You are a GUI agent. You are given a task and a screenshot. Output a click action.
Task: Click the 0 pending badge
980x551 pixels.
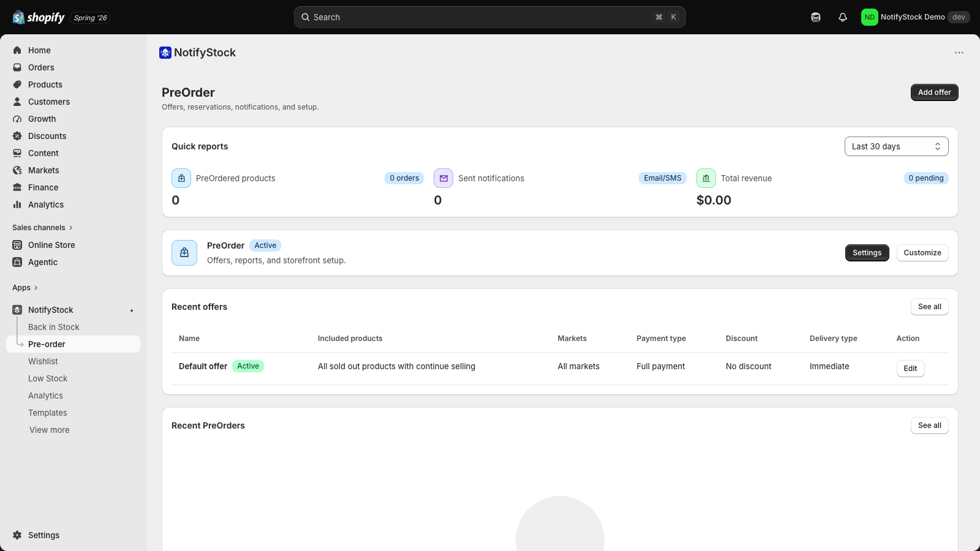pos(926,178)
